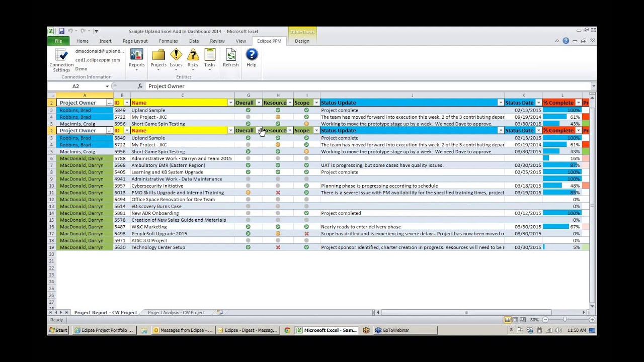Open Chrome from the Windows taskbar

point(287,330)
